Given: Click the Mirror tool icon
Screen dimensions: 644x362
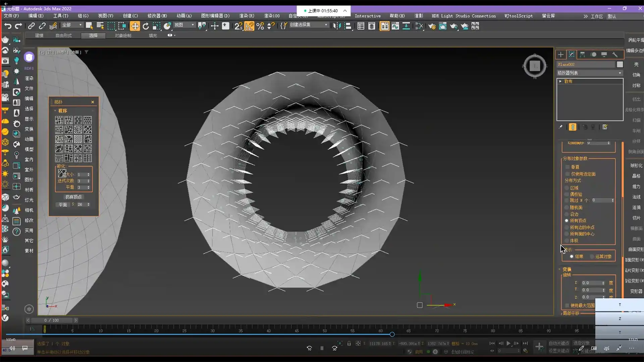Looking at the screenshot, I should [336, 26].
